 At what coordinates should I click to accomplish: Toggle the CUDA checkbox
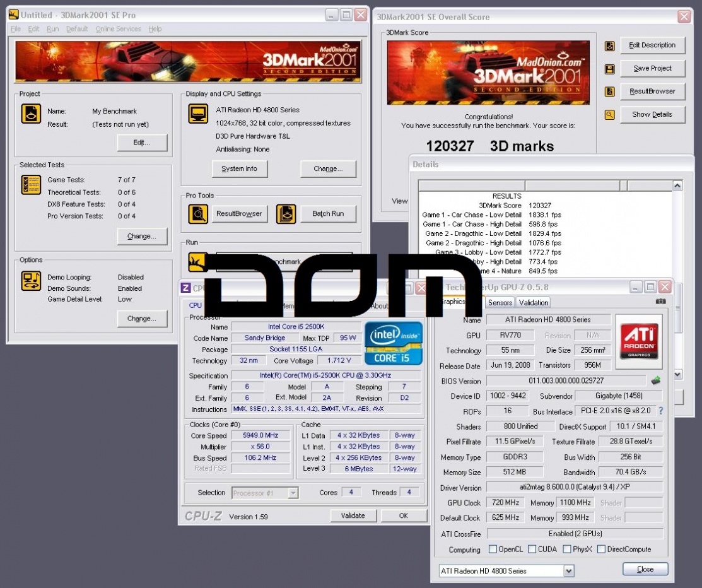tap(532, 550)
